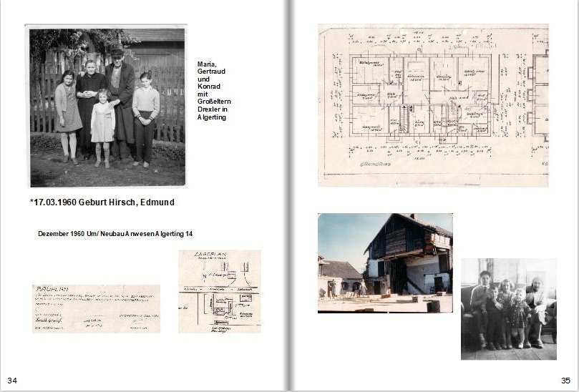Open the Lageplan site sketch image
This screenshot has height=392, width=579.
pos(219,291)
